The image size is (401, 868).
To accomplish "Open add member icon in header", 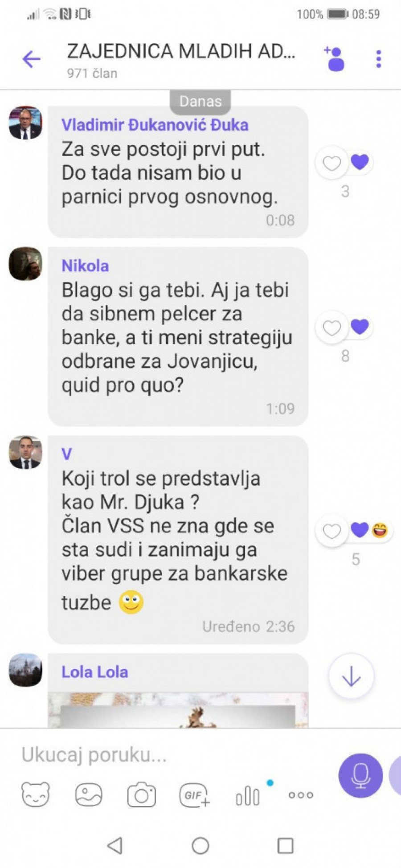I will [x=334, y=59].
